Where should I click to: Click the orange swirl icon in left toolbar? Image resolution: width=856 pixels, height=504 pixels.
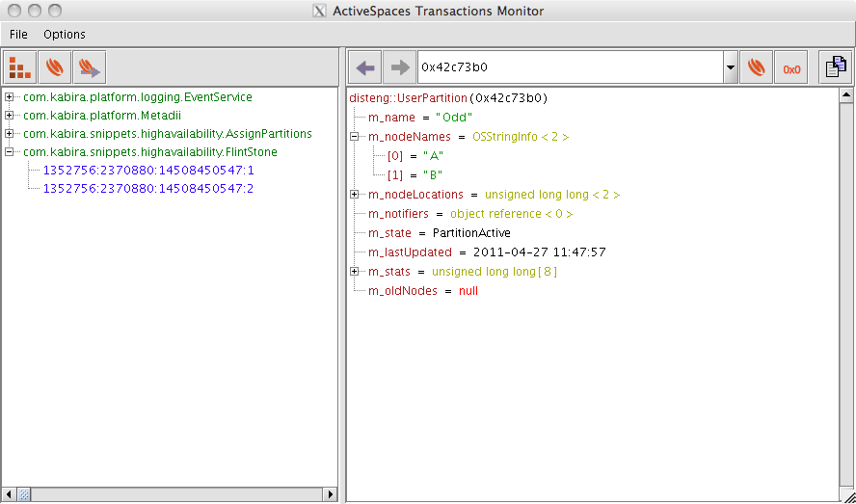click(54, 67)
